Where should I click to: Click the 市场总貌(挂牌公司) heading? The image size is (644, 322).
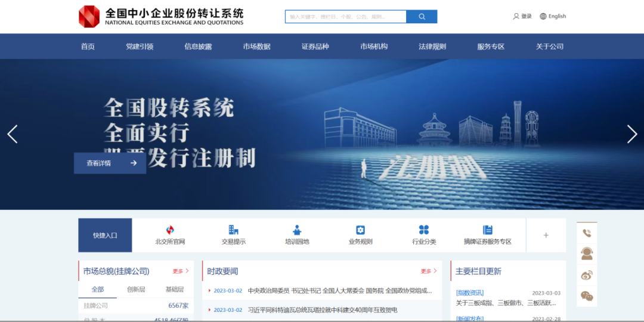pyautogui.click(x=116, y=271)
